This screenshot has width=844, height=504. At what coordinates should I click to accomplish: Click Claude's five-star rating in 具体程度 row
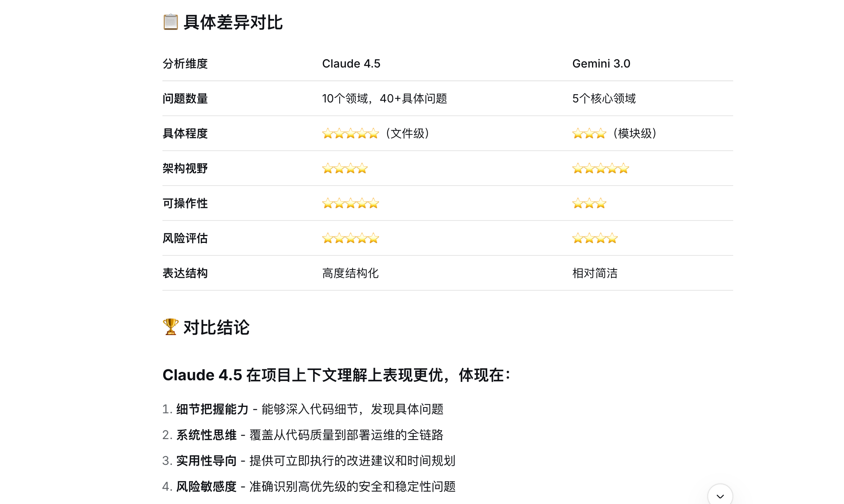pos(350,134)
